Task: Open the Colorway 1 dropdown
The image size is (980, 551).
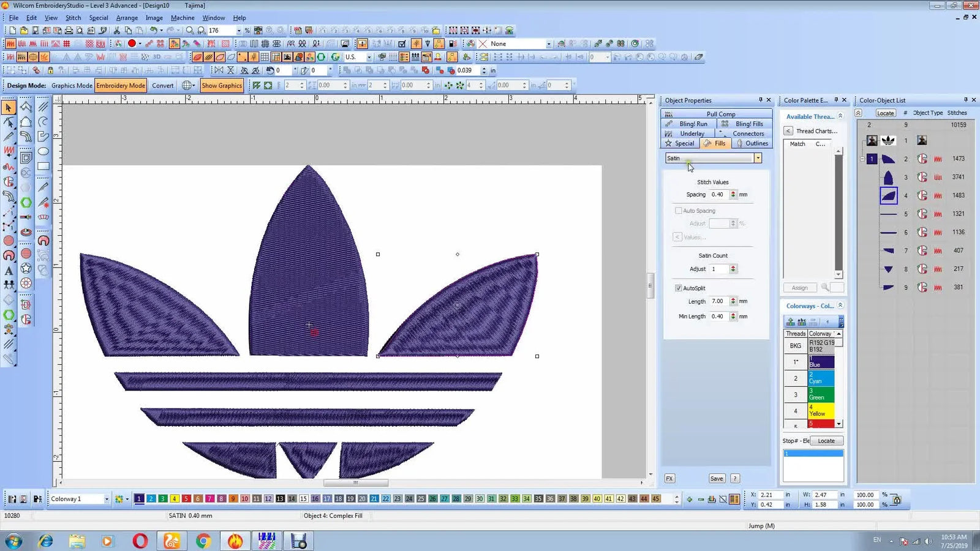Action: (x=107, y=499)
